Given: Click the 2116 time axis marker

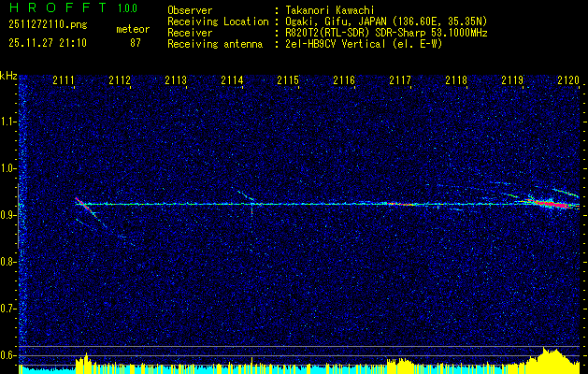Looking at the screenshot, I should point(344,80).
